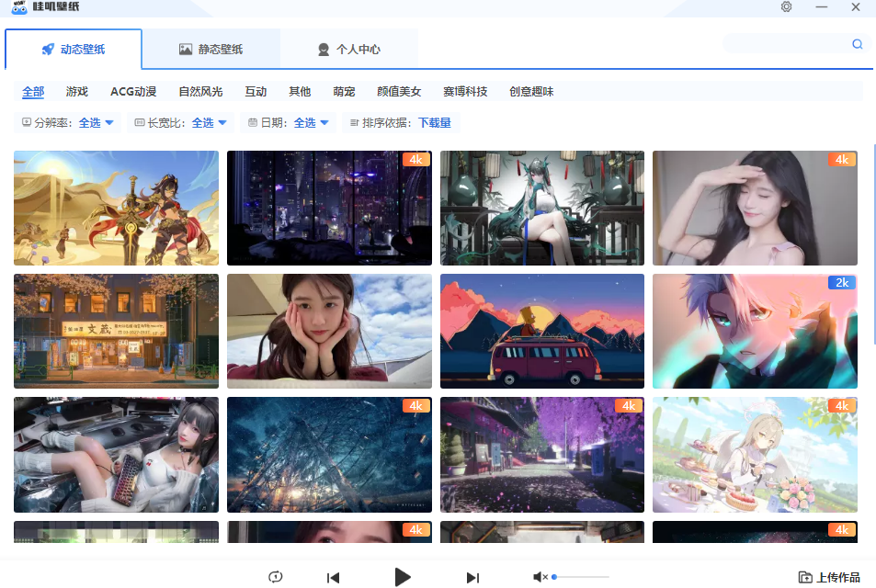The height and width of the screenshot is (588, 876).
Task: Open the settings gear icon
Action: tap(786, 6)
